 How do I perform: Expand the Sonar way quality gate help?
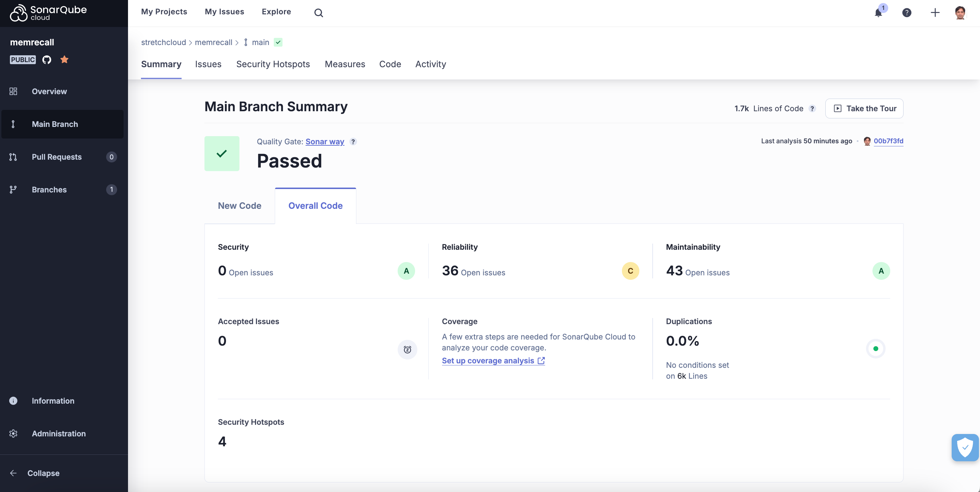353,142
